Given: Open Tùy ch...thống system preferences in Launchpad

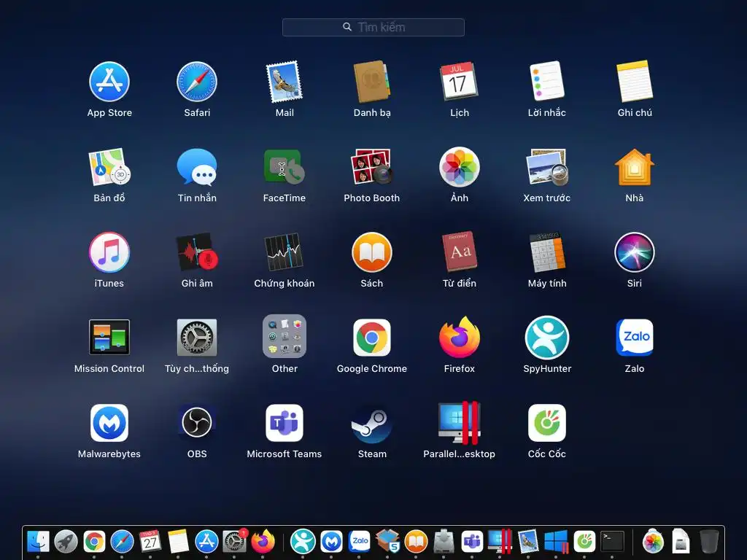Looking at the screenshot, I should pos(197,337).
